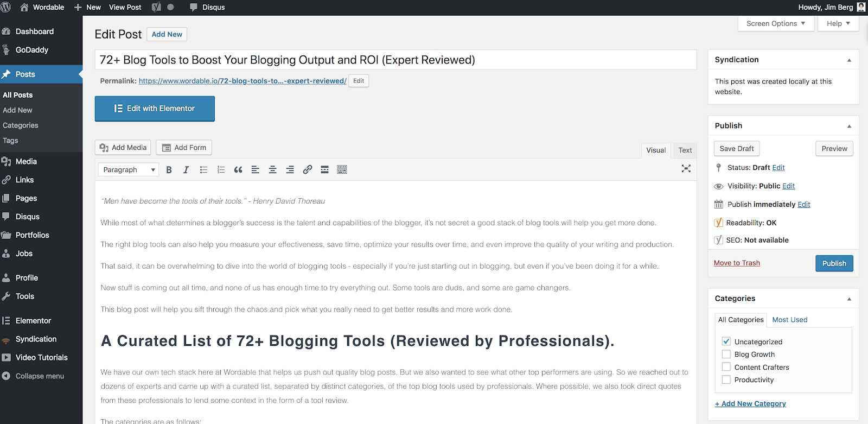Click the WordPress logo icon
Viewport: 868px width, 424px height.
tap(6, 7)
